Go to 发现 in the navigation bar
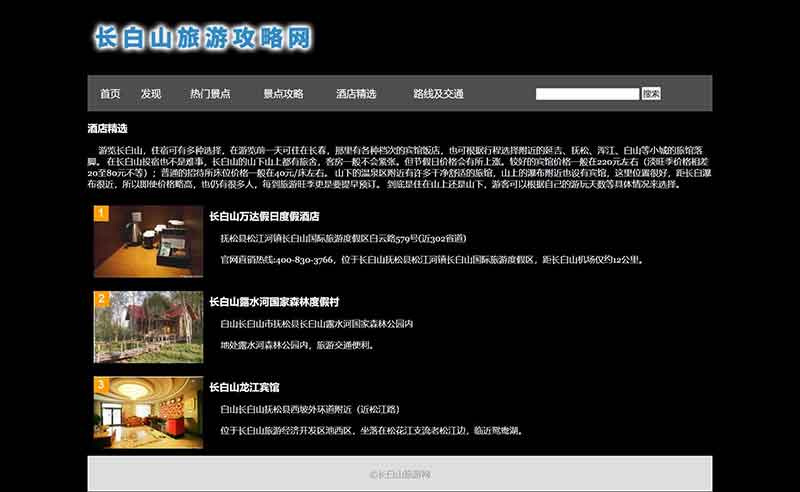The height and width of the screenshot is (492, 800). tap(151, 94)
